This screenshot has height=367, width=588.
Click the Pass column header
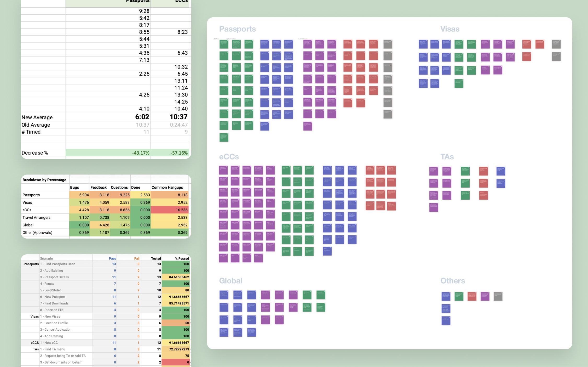[112, 258]
